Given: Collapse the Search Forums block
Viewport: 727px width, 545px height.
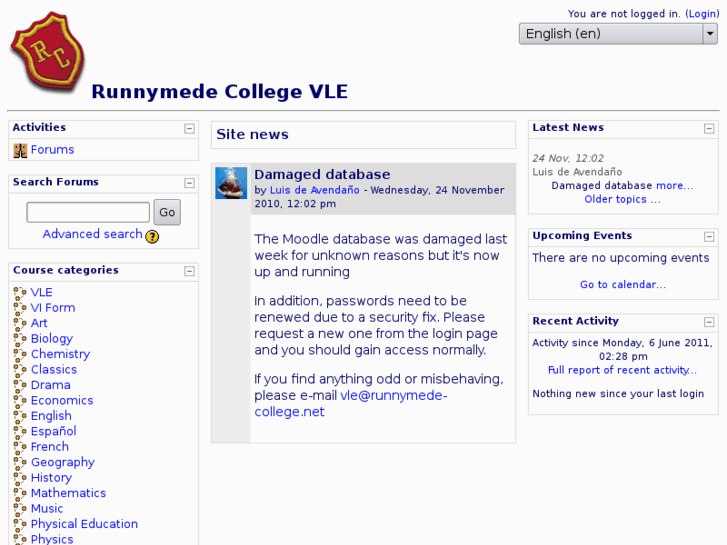Looking at the screenshot, I should tap(189, 183).
